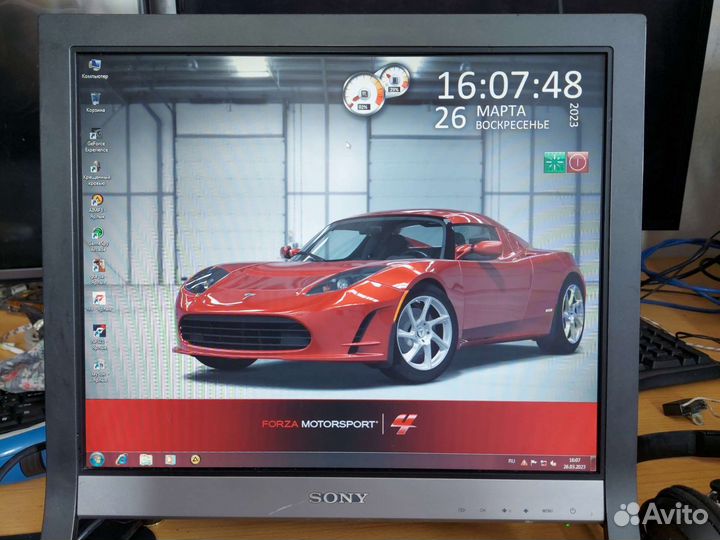Open the Корзина recycle bin icon
720x540 pixels.
pos(95,102)
